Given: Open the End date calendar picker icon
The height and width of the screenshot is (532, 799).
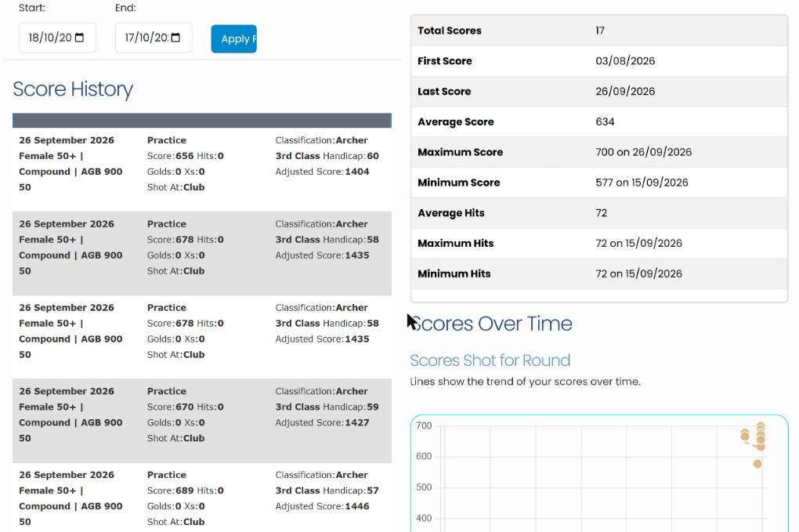Looking at the screenshot, I should coord(175,38).
